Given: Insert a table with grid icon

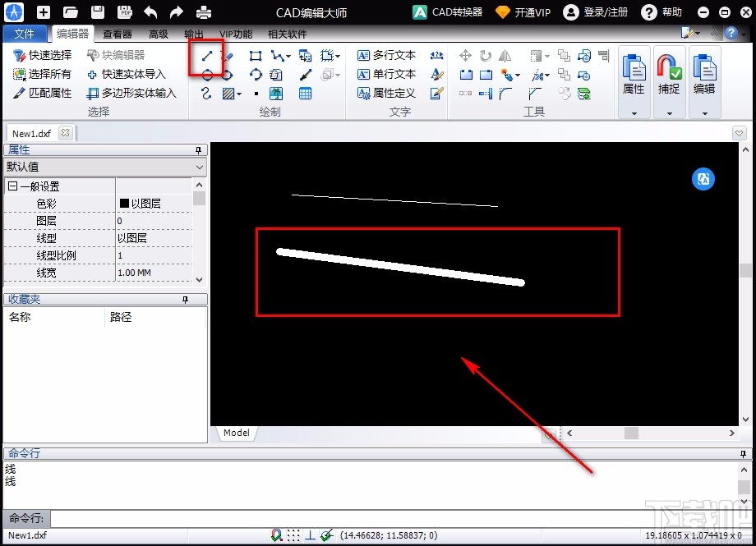Looking at the screenshot, I should pyautogui.click(x=305, y=93).
